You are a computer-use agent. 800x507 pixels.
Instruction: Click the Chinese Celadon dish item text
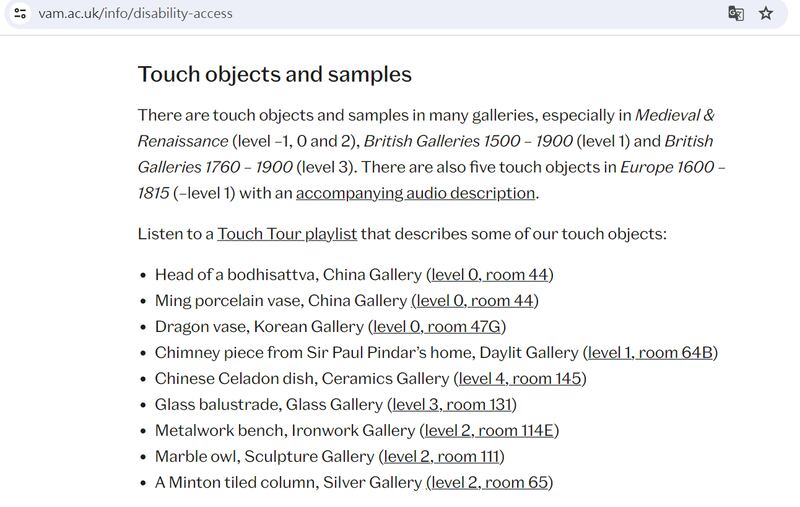point(301,378)
